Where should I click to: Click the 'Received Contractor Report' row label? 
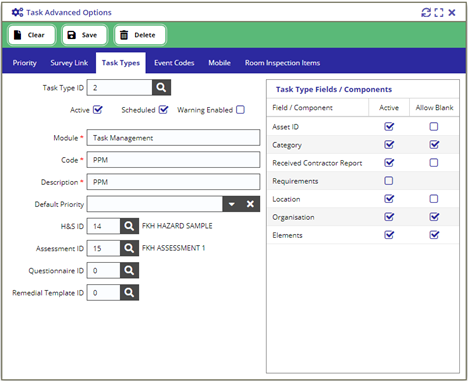click(317, 163)
